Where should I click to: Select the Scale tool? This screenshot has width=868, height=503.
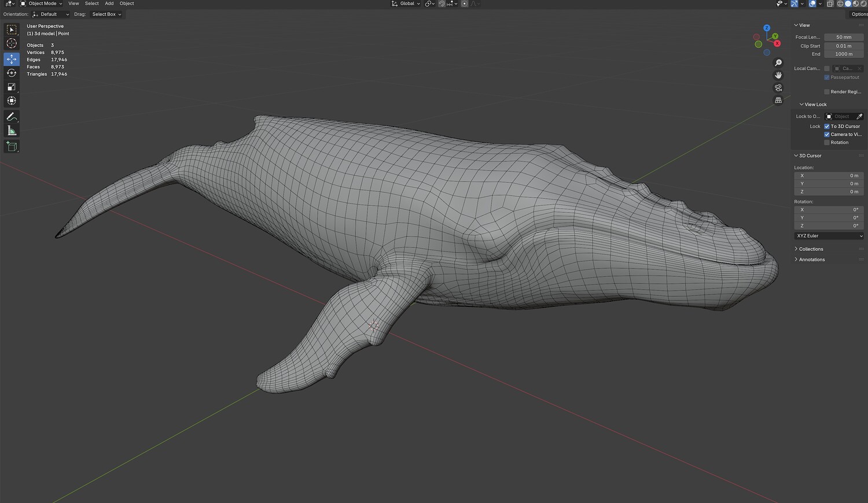(12, 87)
